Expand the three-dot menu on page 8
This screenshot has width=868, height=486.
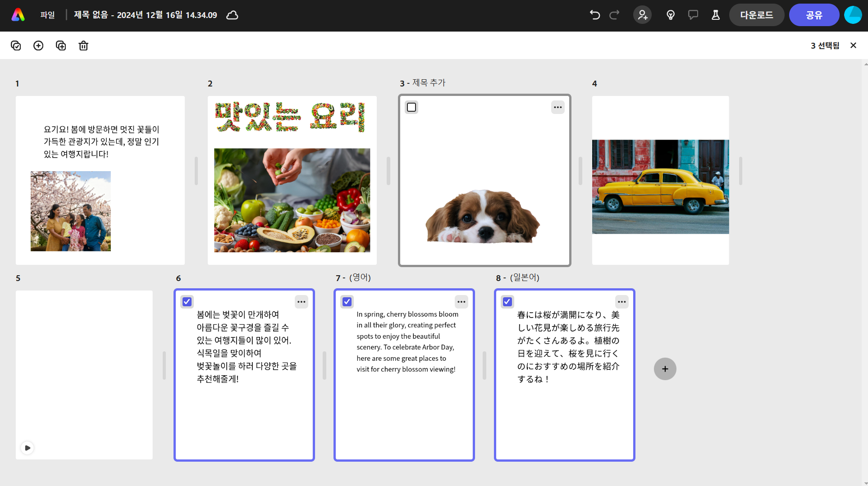coord(622,302)
